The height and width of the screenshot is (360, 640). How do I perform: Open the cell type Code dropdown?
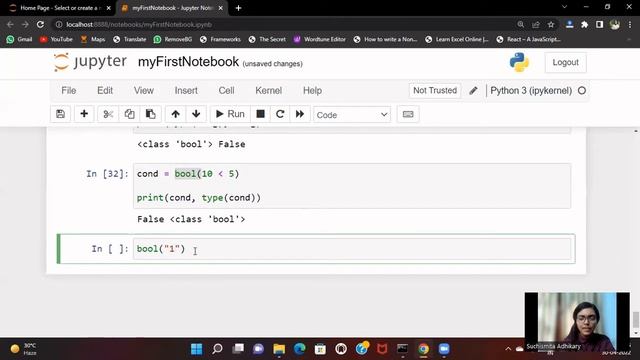[352, 115]
